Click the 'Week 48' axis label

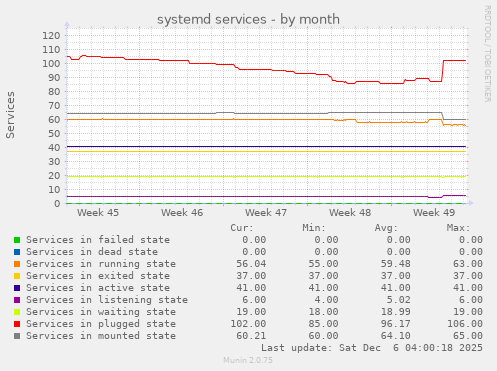(350, 213)
